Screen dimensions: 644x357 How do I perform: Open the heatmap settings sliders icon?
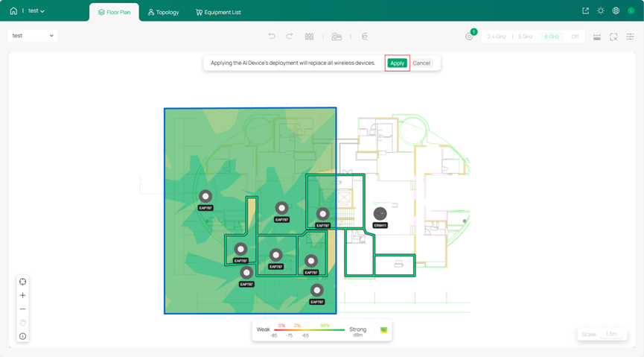(631, 37)
